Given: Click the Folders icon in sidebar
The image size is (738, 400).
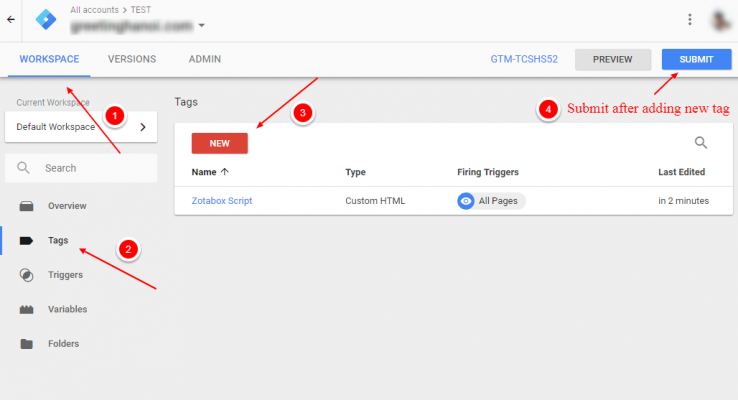Looking at the screenshot, I should [x=27, y=344].
